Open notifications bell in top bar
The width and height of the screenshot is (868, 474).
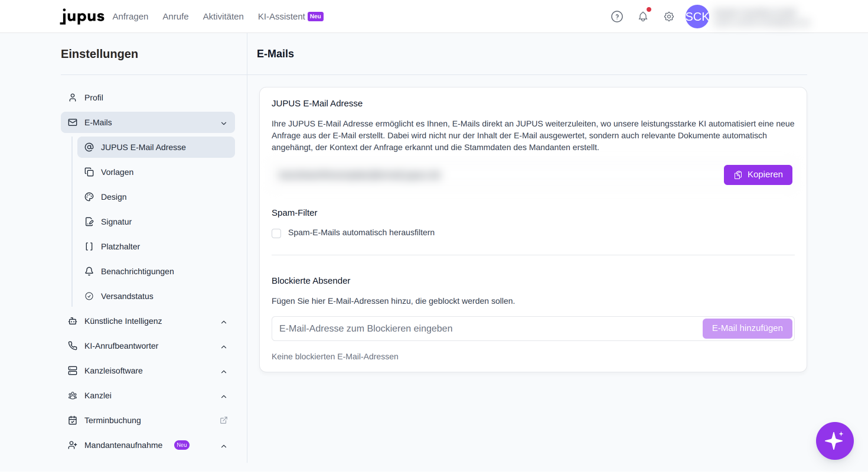click(643, 17)
